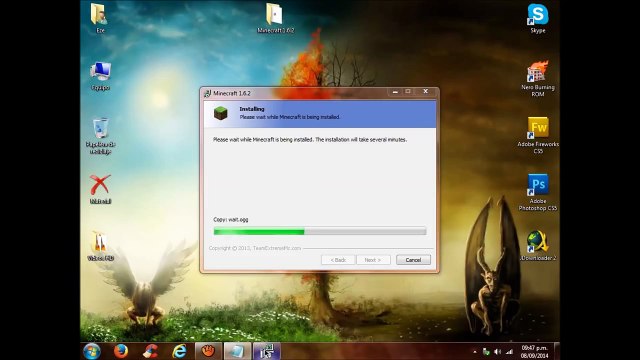Open Internet Explorer from the taskbar
Screen dimensions: 640x360
click(179, 351)
